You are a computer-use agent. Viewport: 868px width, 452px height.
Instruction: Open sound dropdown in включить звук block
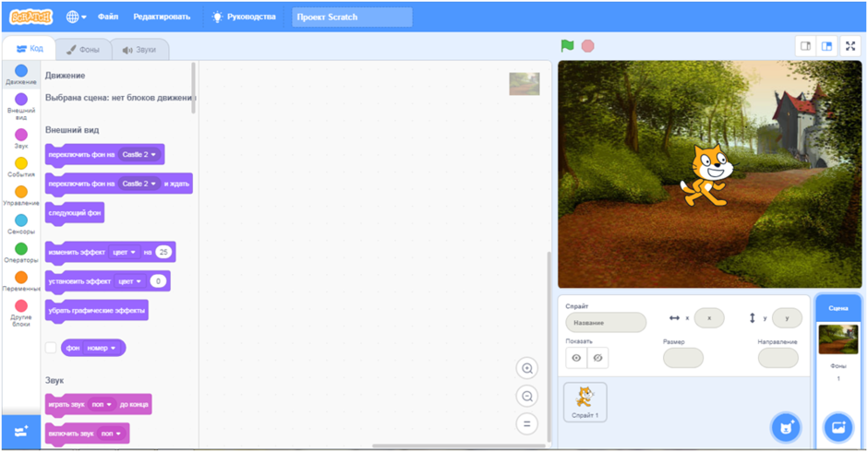point(111,434)
